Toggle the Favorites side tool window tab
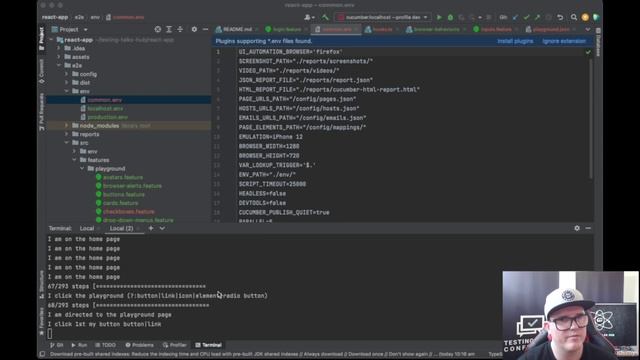Screen dimensions: 640x360 (x=42, y=321)
